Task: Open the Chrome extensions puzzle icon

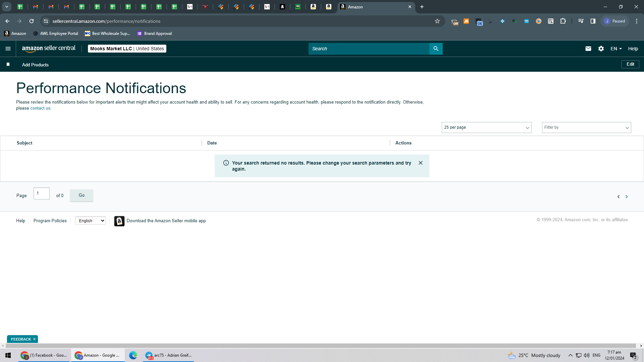Action: coord(563,21)
